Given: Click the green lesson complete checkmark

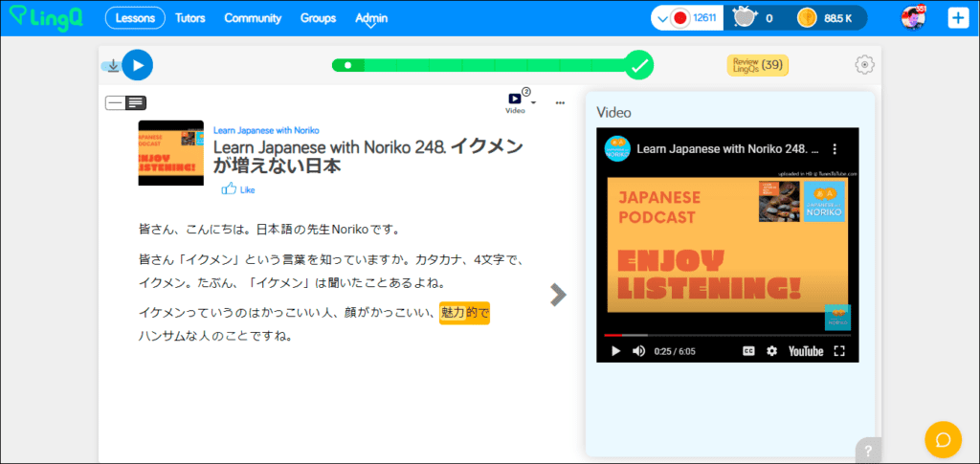Looking at the screenshot, I should tap(639, 65).
